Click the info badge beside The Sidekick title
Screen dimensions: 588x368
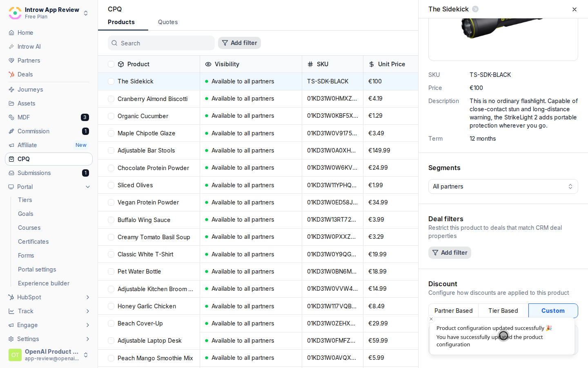(x=475, y=9)
